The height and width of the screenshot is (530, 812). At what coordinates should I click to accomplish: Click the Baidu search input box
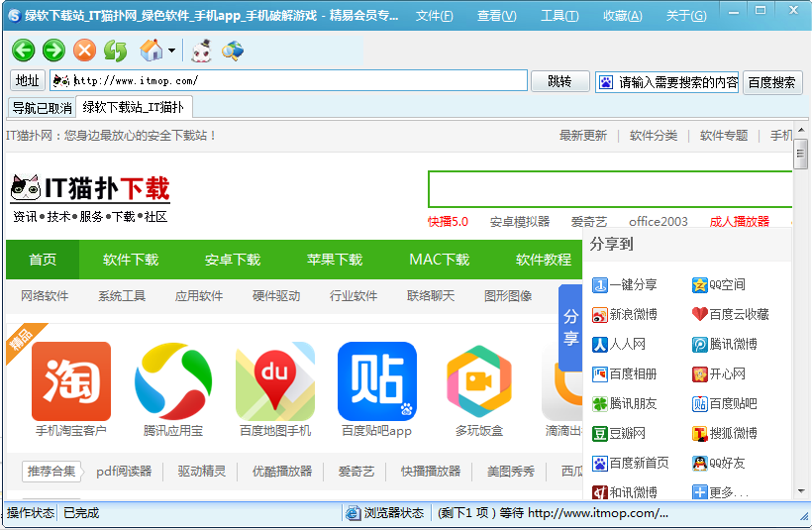pyautogui.click(x=667, y=82)
